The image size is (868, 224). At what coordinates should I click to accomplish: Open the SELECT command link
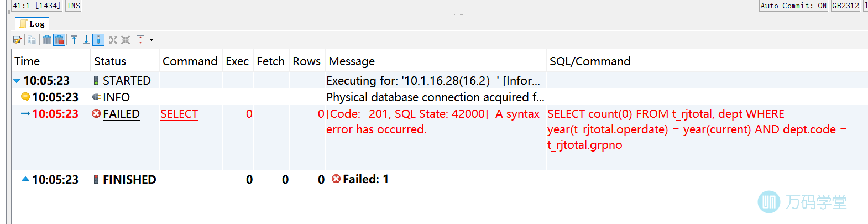(179, 114)
